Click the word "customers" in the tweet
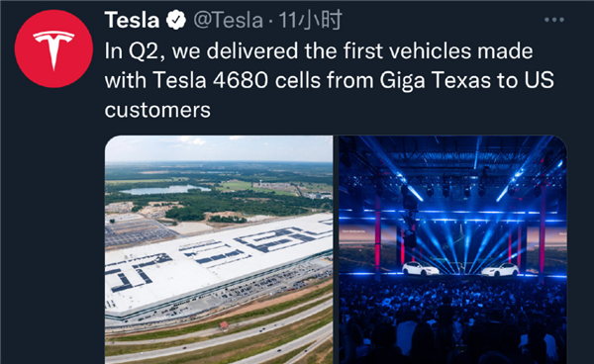The image size is (594, 364). click(157, 110)
